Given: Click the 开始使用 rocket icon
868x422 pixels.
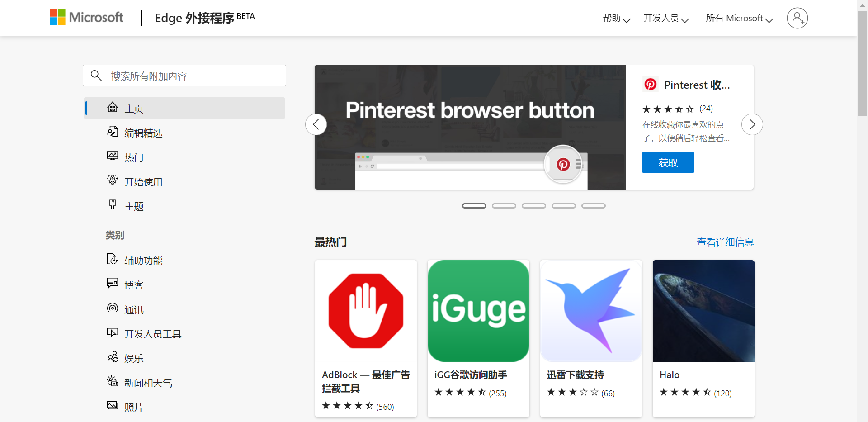Looking at the screenshot, I should (113, 180).
